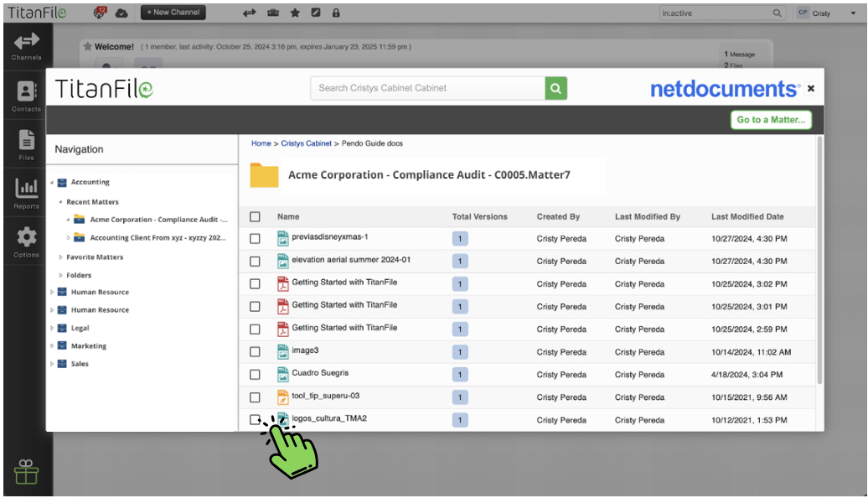Screen dimensions: 868x498
Task: Collapse the Recent Matters node
Action: tap(61, 202)
